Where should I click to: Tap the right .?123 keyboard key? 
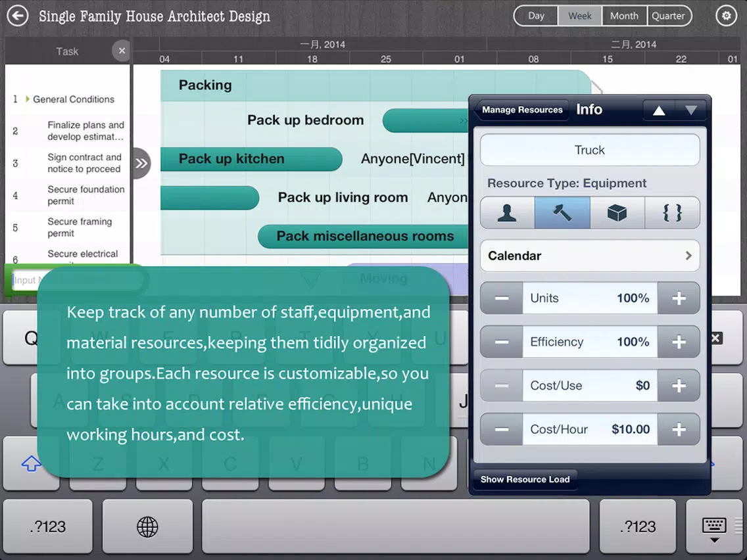click(x=637, y=526)
